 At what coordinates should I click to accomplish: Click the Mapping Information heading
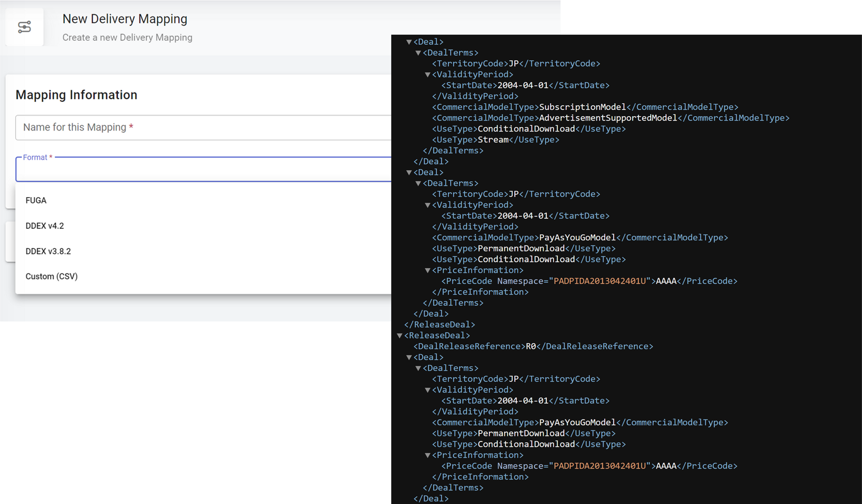(x=76, y=95)
